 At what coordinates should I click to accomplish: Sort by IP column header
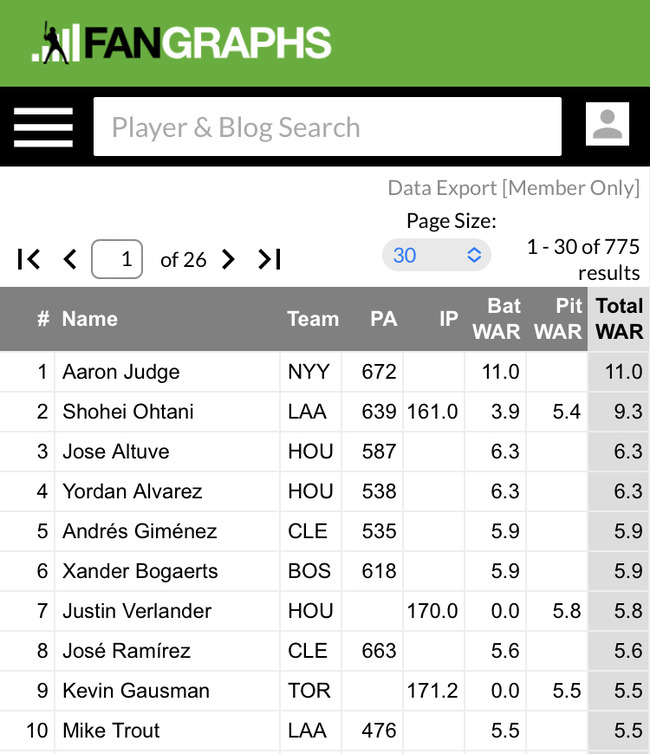pyautogui.click(x=448, y=319)
